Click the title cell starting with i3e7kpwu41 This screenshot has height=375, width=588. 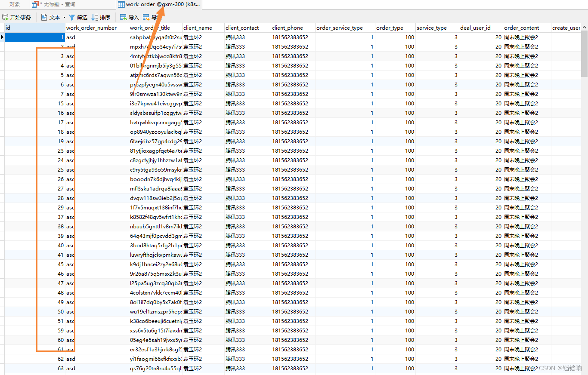click(x=155, y=103)
